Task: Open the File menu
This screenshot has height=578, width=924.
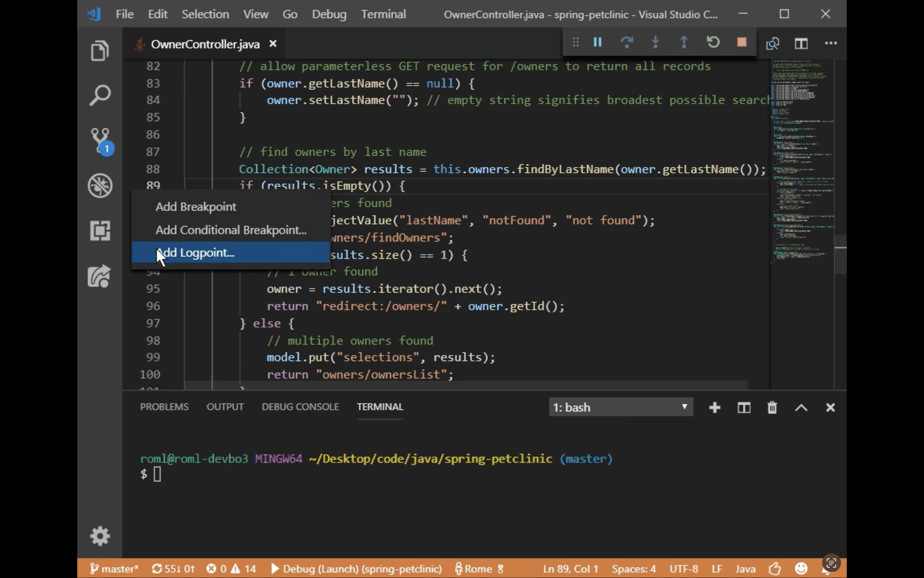Action: tap(125, 14)
